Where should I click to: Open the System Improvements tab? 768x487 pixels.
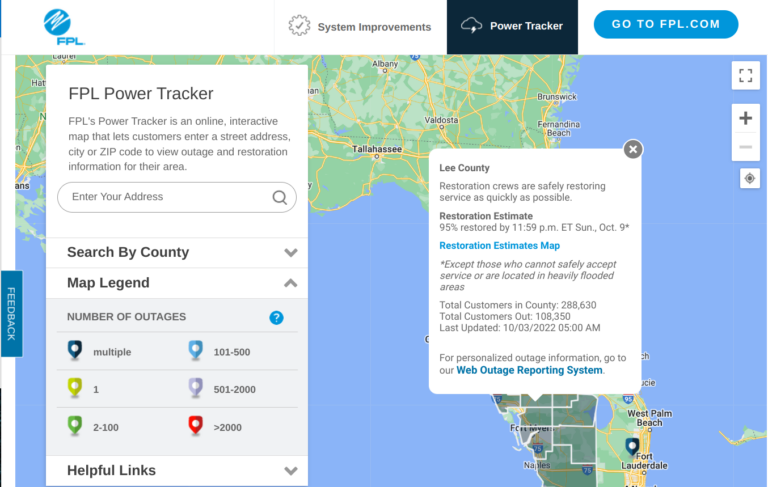point(360,27)
